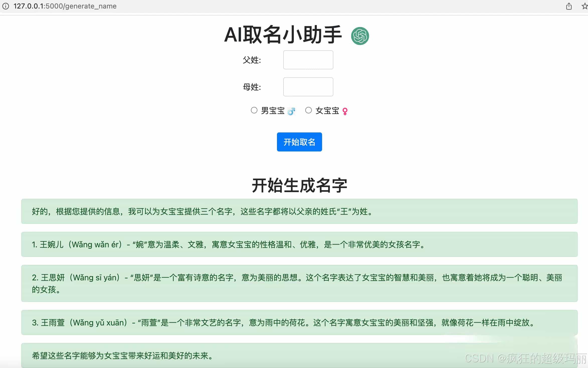Click the browser address bar URL
588x368 pixels.
coord(65,6)
